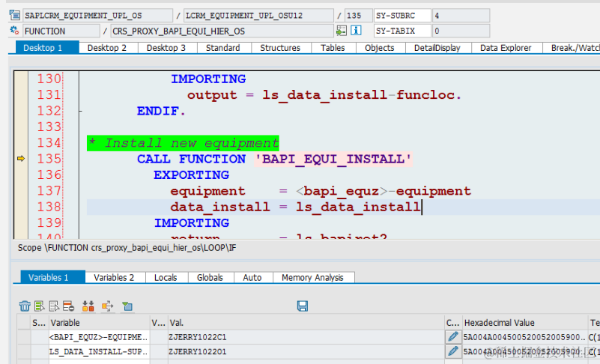The image size is (600, 364).
Task: Click the gear icon beside FUNCTION field
Action: coord(14,30)
